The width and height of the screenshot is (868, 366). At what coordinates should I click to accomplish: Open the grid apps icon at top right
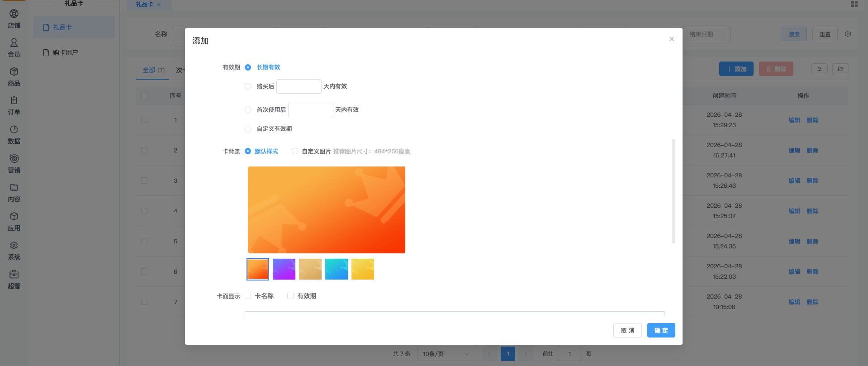point(854,4)
